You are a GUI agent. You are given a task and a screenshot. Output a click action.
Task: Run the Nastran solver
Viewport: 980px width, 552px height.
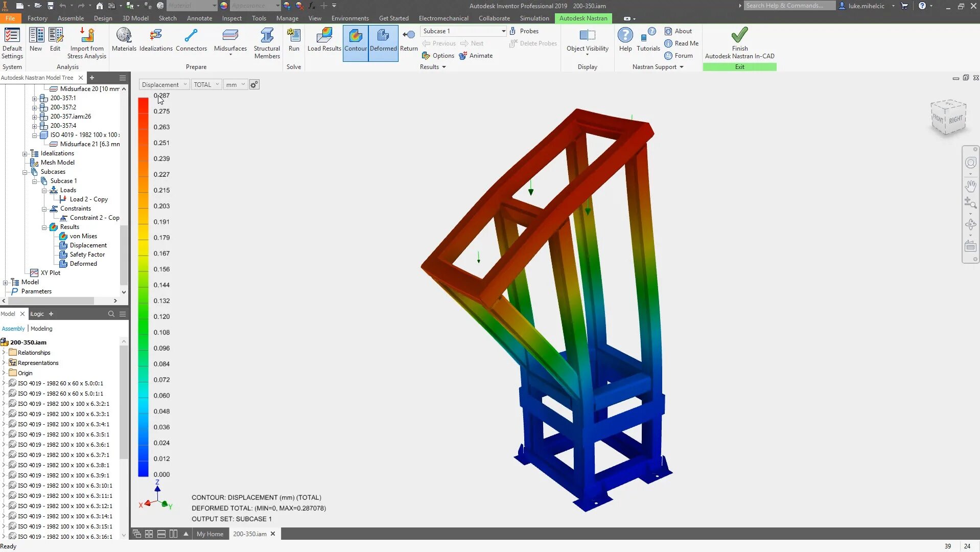tap(294, 40)
